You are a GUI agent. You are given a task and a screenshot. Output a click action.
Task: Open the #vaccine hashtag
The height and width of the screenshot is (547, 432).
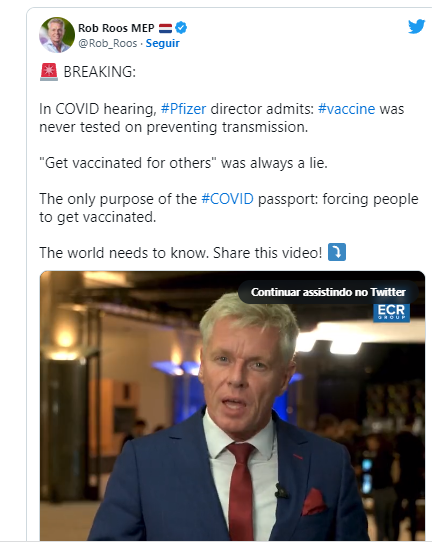pyautogui.click(x=347, y=109)
